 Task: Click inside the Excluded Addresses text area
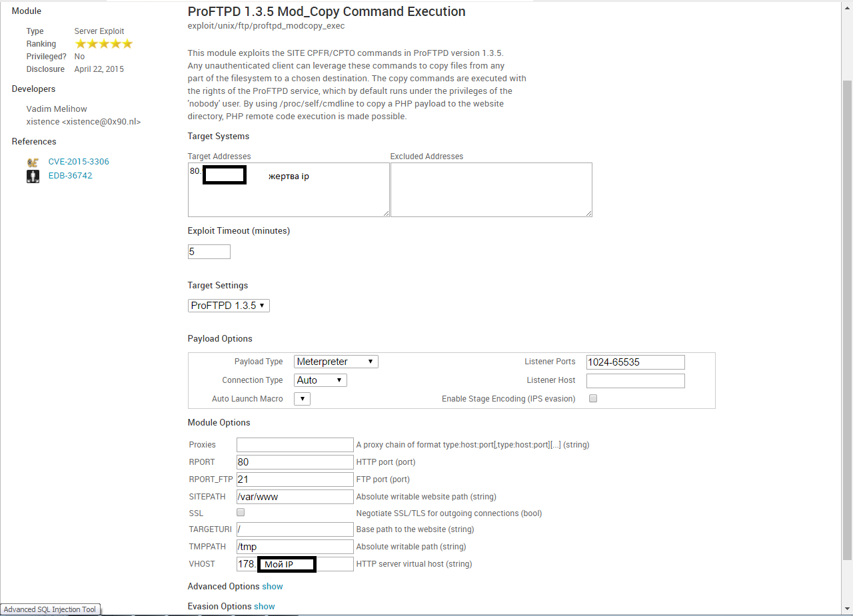[x=491, y=190]
